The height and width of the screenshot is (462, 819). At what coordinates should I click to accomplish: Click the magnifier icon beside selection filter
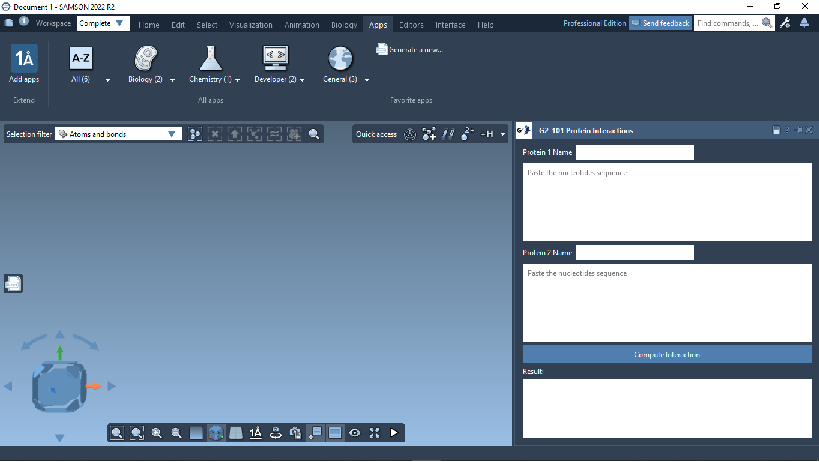coord(314,133)
